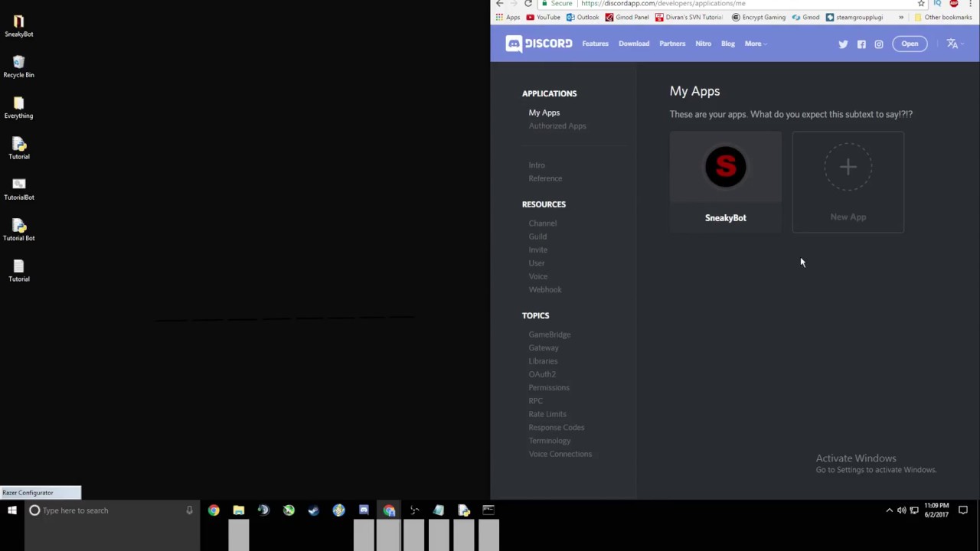Open Guild under Resources
The height and width of the screenshot is (551, 980).
[537, 236]
